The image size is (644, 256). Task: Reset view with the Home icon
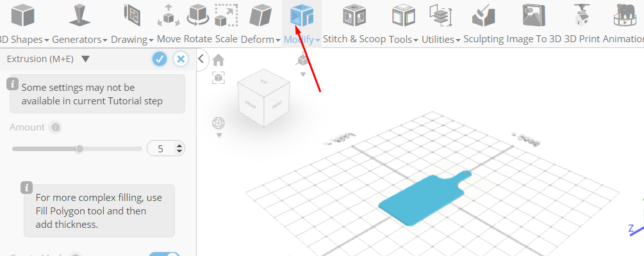[219, 60]
